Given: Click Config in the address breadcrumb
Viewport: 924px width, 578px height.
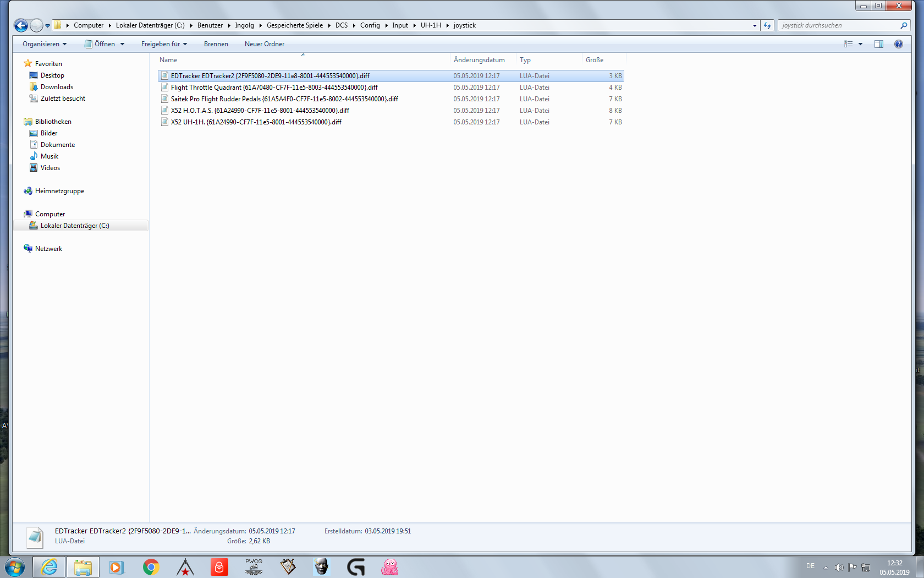Looking at the screenshot, I should 370,25.
